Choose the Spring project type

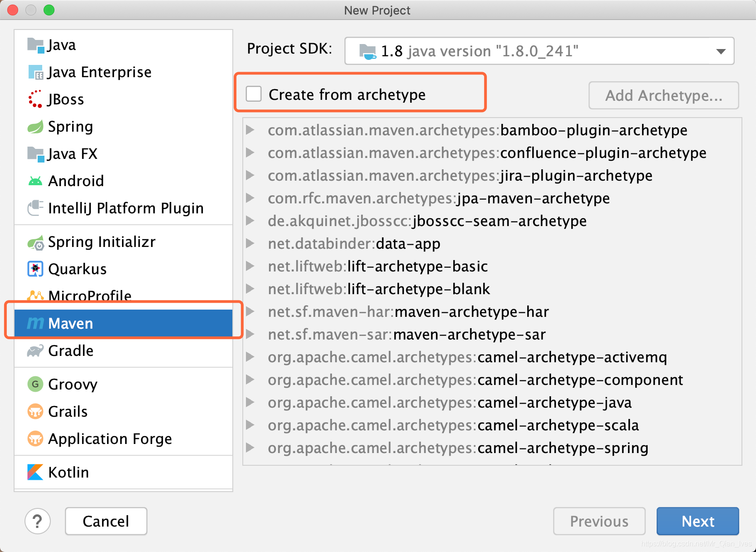[x=70, y=127]
